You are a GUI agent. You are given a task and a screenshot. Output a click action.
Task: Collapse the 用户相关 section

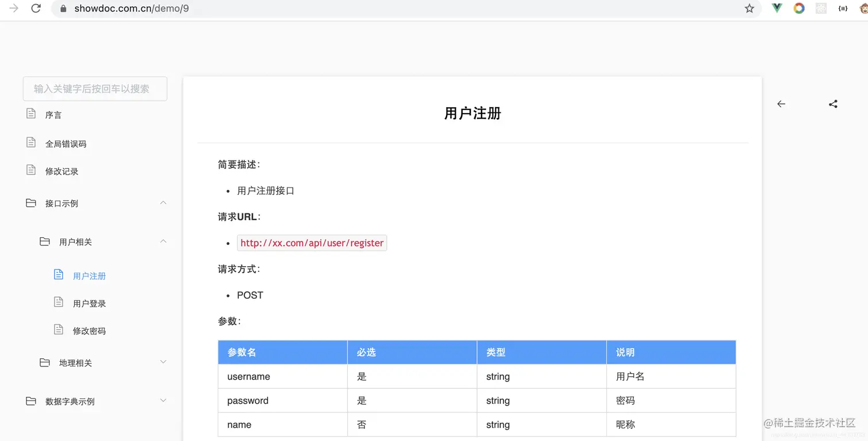(x=163, y=241)
